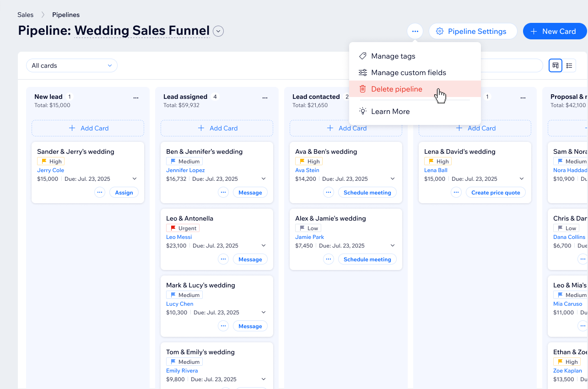Viewport: 588px width, 389px height.
Task: Choose Manage custom fields menu item
Action: (x=408, y=73)
